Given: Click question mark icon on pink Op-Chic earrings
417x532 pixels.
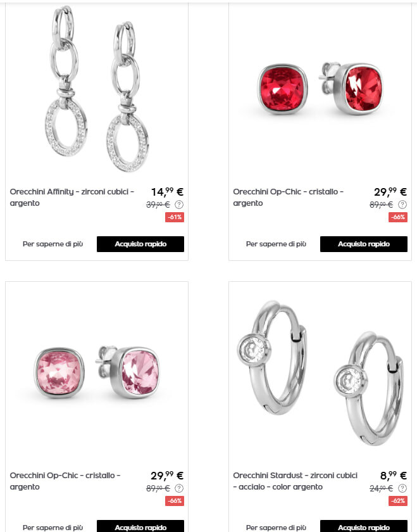Looking at the screenshot, I should (x=179, y=488).
